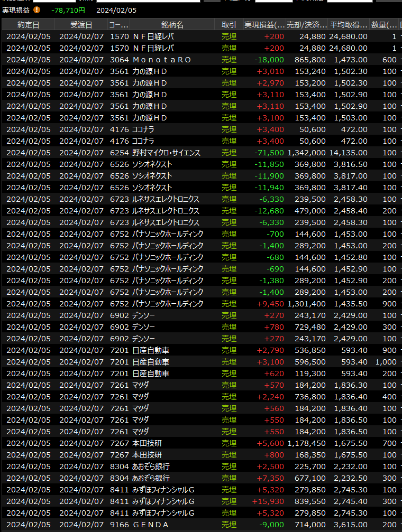Click the GENDA stock name
Image resolution: width=402 pixels, height=532 pixels.
tap(150, 525)
